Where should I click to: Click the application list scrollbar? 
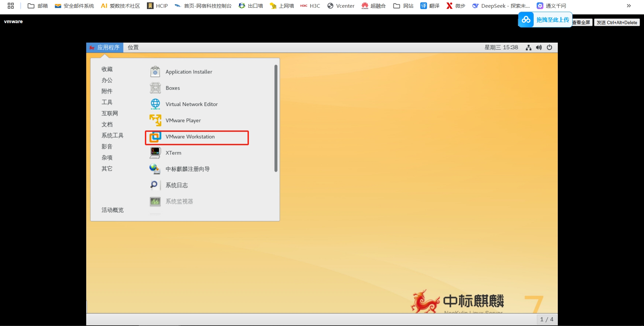pyautogui.click(x=276, y=118)
